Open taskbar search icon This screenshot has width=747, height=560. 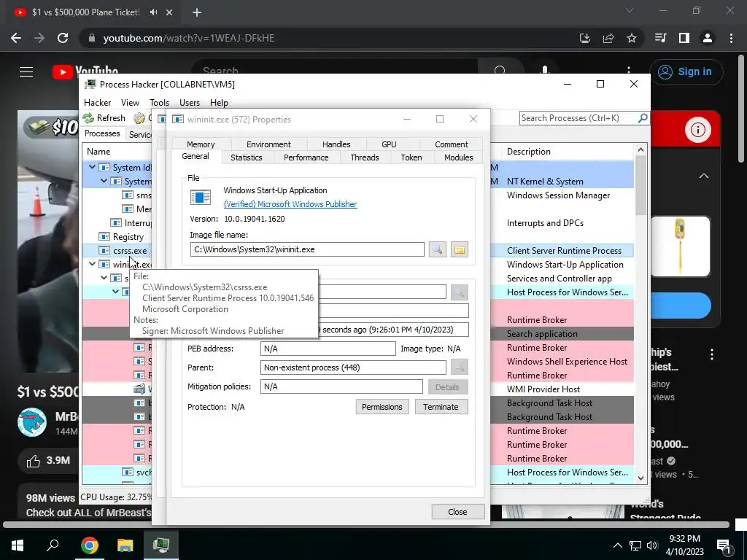pyautogui.click(x=53, y=545)
